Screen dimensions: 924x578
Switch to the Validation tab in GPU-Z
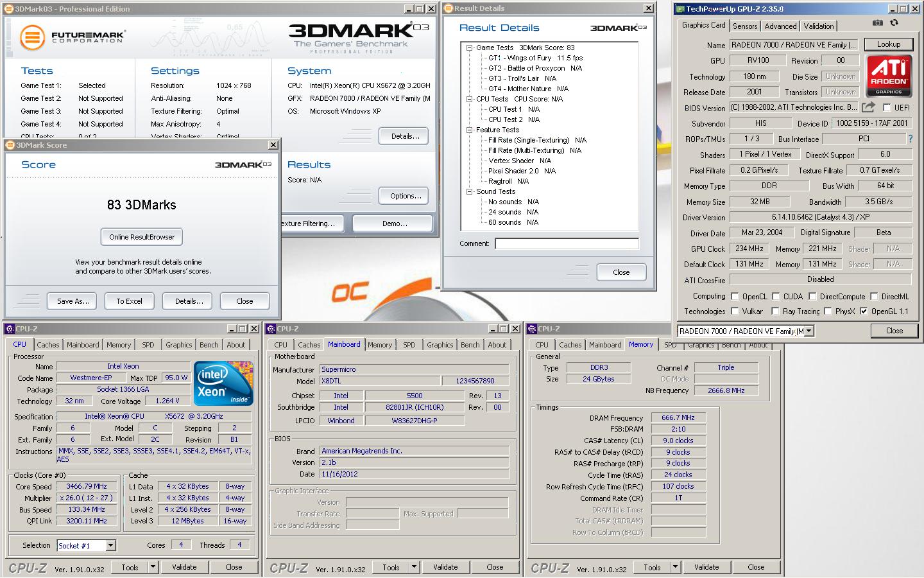tap(819, 26)
